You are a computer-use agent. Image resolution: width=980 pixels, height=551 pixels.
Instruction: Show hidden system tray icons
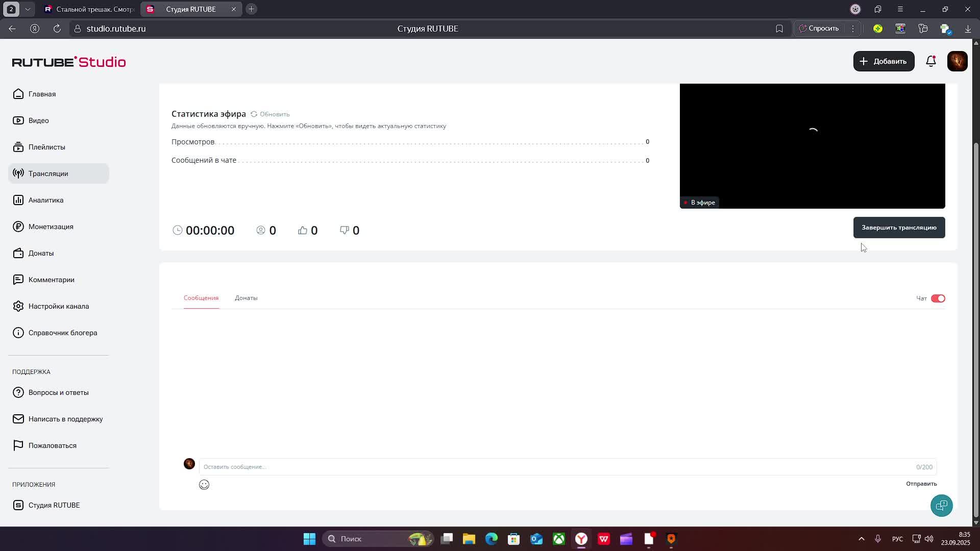[x=862, y=539]
